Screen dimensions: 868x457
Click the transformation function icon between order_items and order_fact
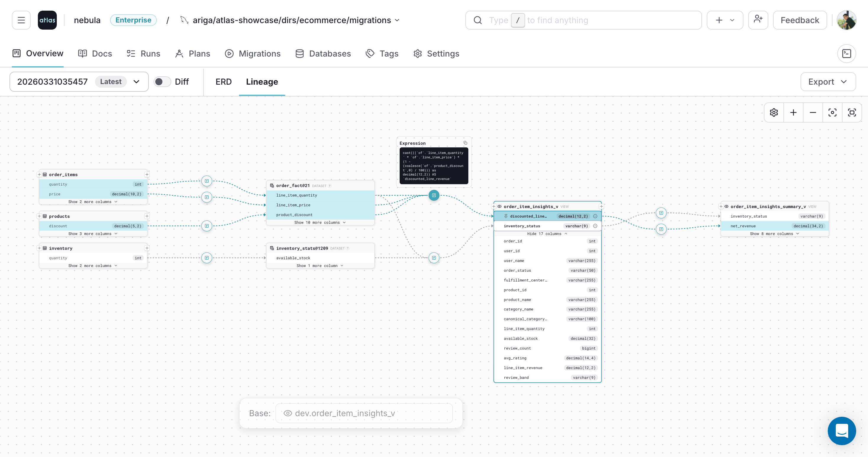[206, 181]
